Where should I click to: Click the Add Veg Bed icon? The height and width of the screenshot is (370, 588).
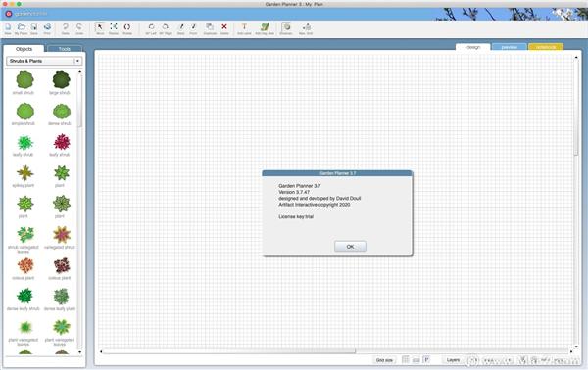tap(265, 27)
